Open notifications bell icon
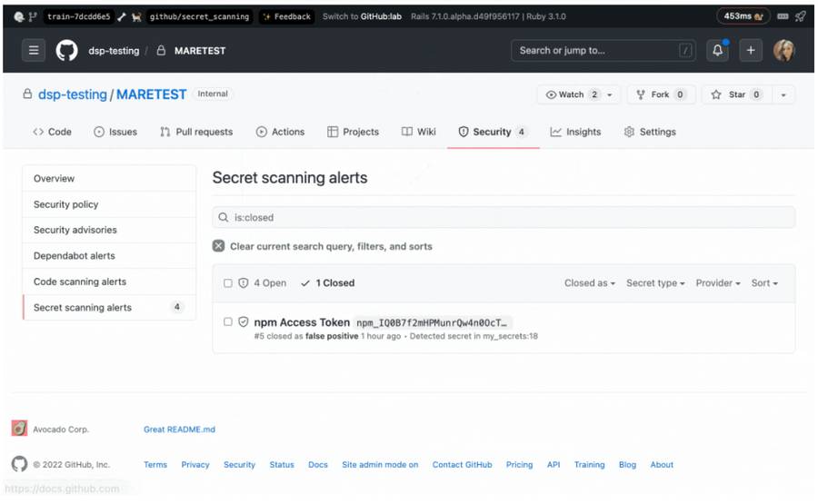818x504 pixels. pos(717,51)
